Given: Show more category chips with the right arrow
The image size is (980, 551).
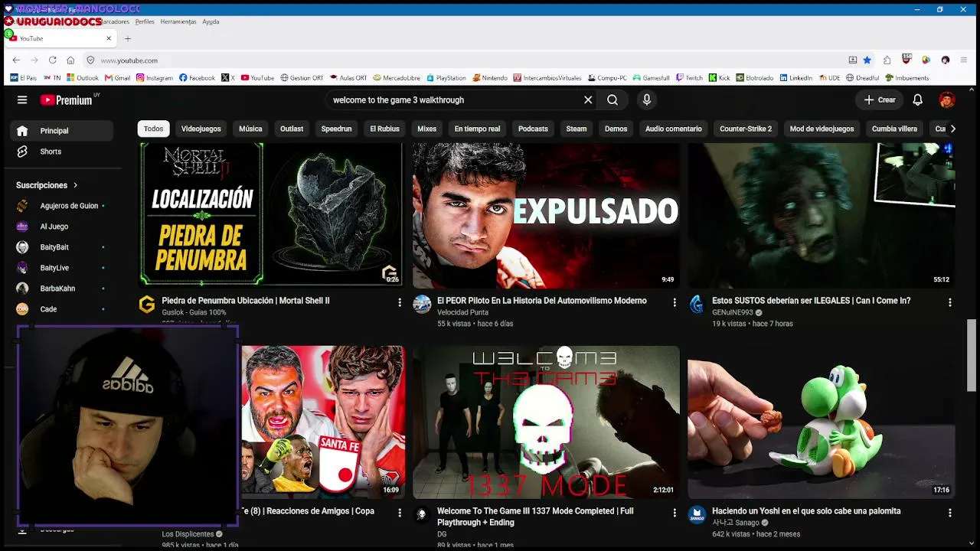Looking at the screenshot, I should pos(952,129).
